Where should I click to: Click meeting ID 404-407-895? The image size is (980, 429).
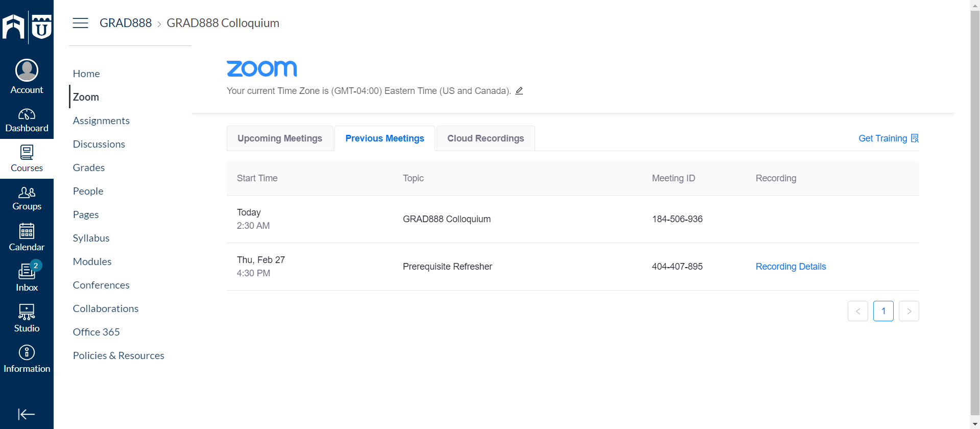pos(677,267)
